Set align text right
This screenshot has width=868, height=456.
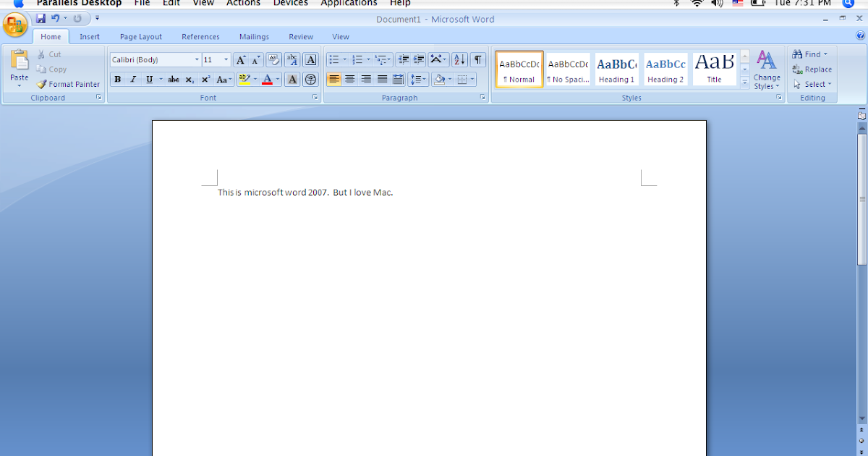[x=366, y=80]
